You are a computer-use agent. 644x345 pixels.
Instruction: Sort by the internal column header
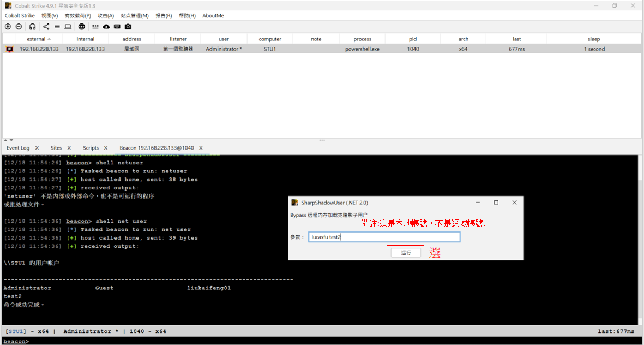click(x=86, y=39)
